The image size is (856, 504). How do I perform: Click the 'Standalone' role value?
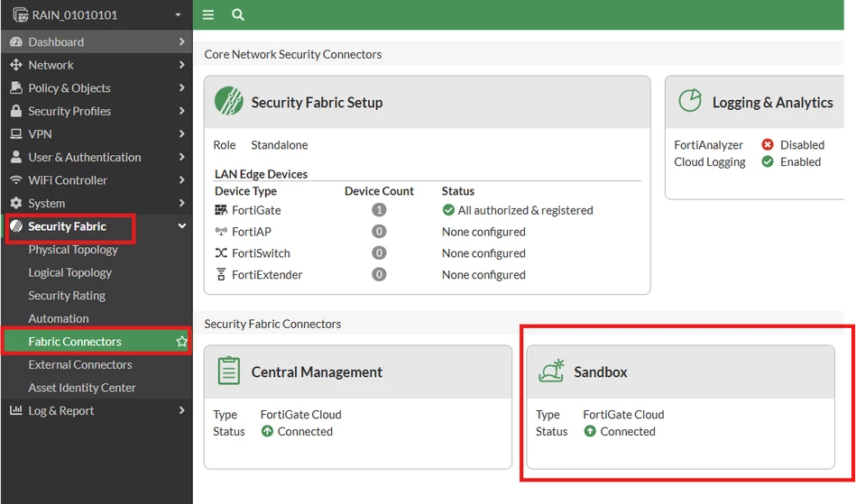tap(280, 145)
